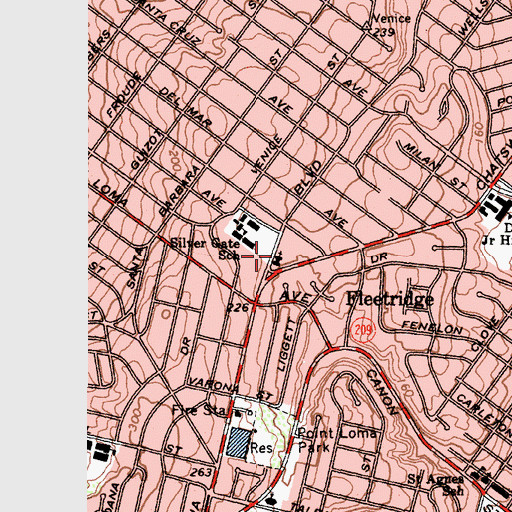Screen dimensions: 512x512
Task: Click the CANON street label
Action: 382,392
